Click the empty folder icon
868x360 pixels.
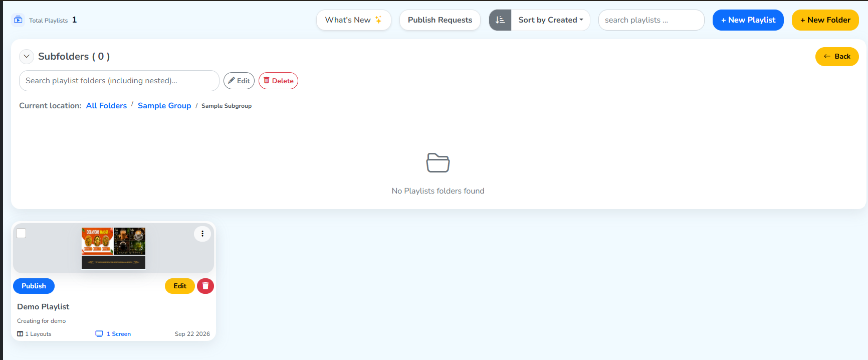coord(438,162)
